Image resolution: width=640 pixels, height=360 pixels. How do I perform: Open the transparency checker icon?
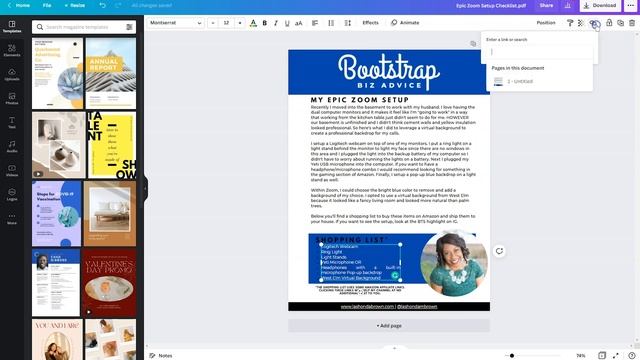pos(581,23)
